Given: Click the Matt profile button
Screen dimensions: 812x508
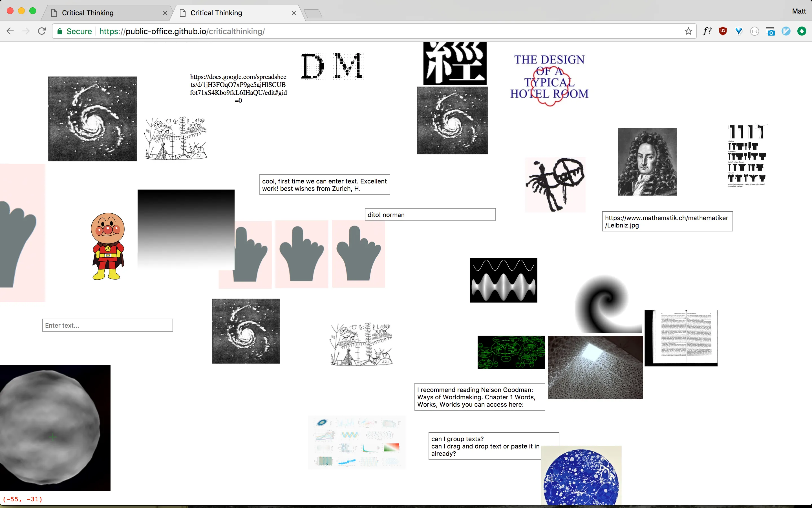Looking at the screenshot, I should 798,11.
